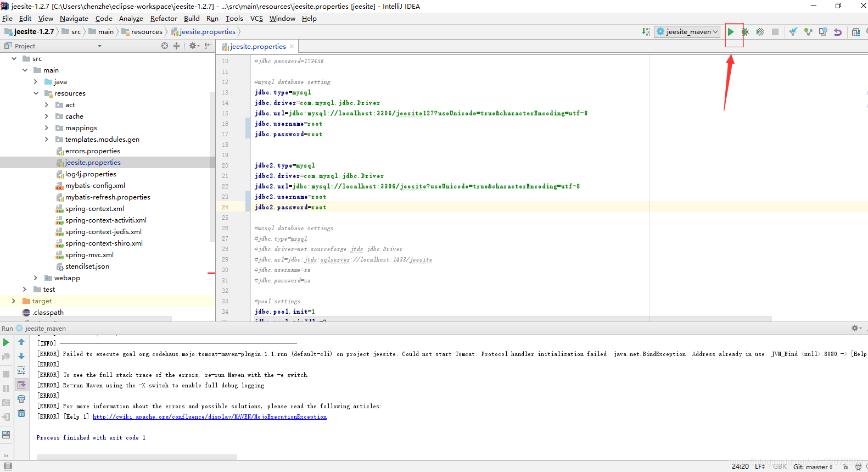Screen dimensions: 868x472
Task: Click the Restore Layout icon in the Run panel
Action: [6, 435]
